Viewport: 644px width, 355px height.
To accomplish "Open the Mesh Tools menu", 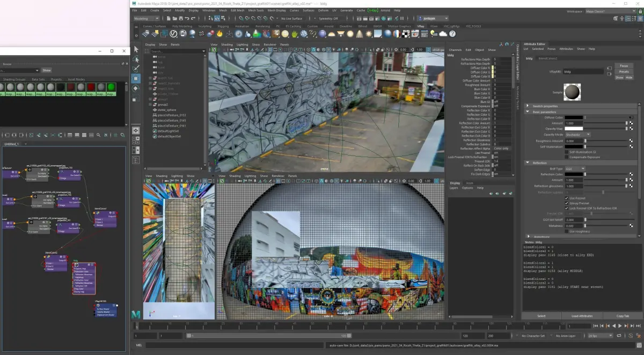I will coord(255,10).
